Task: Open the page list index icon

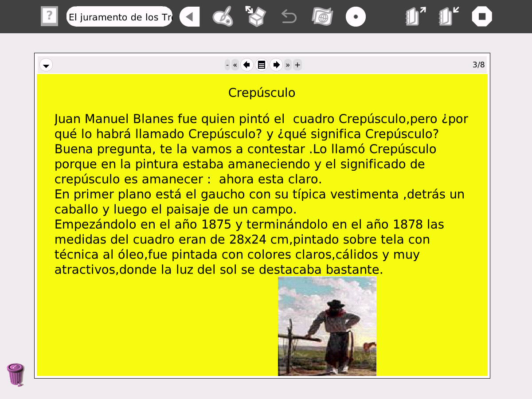Action: pyautogui.click(x=262, y=65)
